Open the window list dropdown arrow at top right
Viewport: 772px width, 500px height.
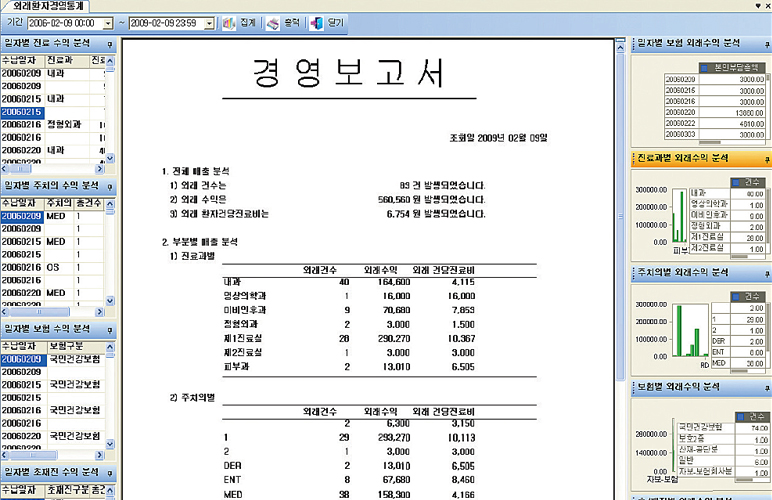click(x=758, y=5)
